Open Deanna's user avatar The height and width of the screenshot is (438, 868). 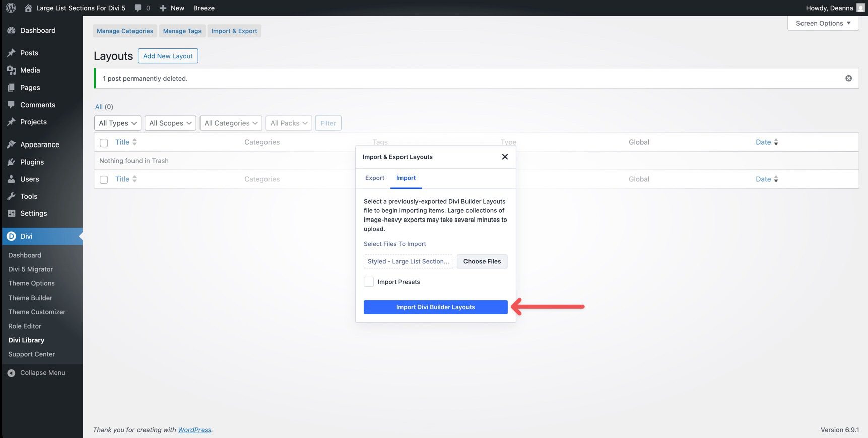click(x=860, y=8)
